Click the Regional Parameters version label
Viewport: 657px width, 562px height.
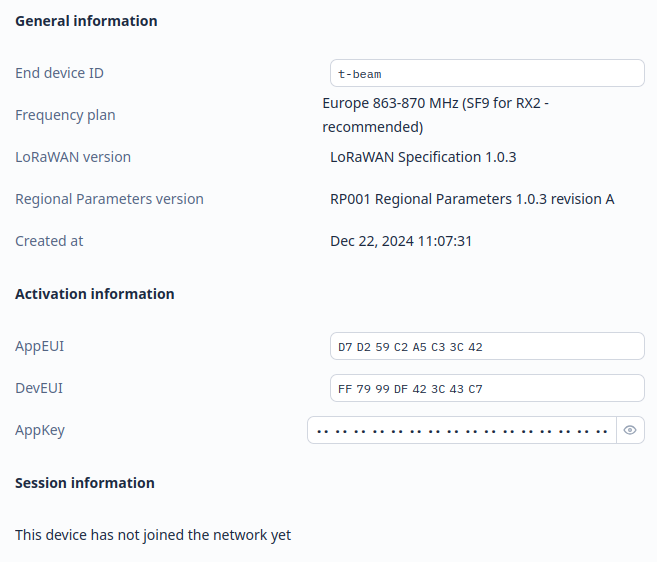click(x=109, y=199)
